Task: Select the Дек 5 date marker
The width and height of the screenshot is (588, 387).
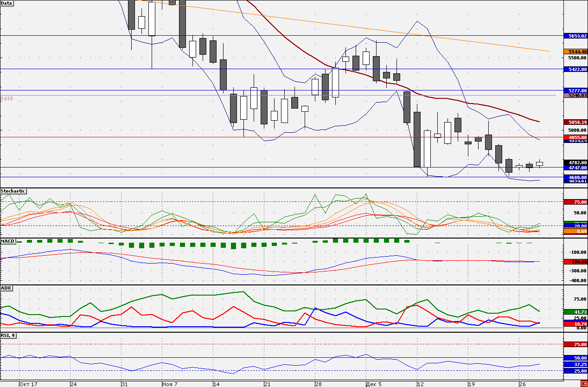Action: coord(374,384)
